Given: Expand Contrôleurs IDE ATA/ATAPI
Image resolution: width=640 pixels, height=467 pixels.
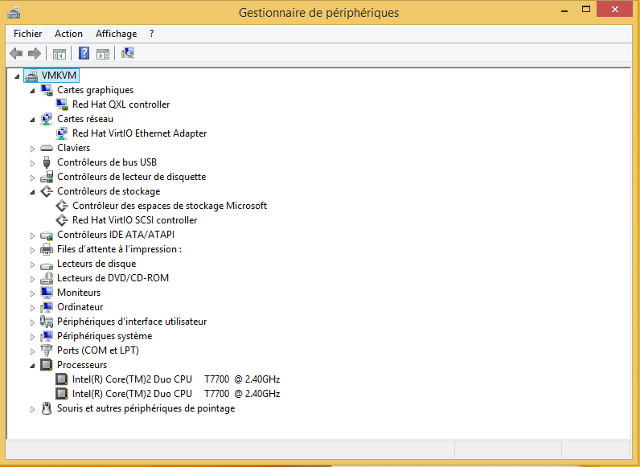Looking at the screenshot, I should pyautogui.click(x=33, y=236).
